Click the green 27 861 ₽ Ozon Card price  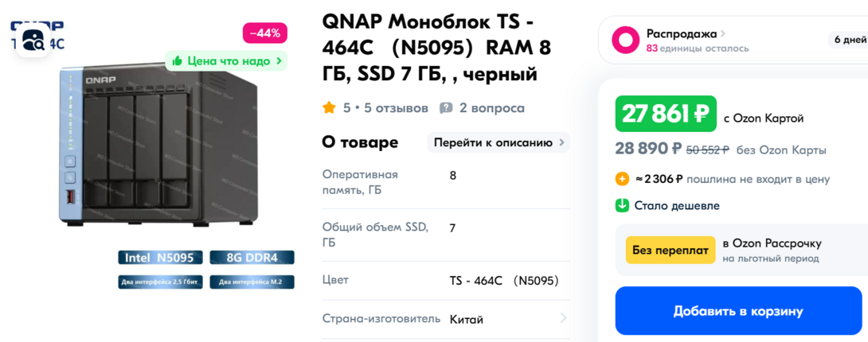665,114
